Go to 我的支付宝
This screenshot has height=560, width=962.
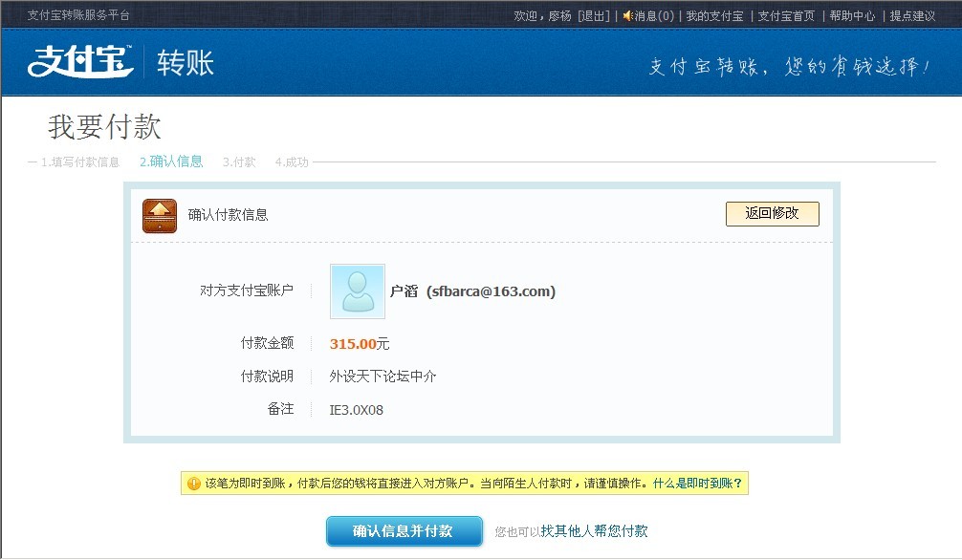tap(714, 16)
